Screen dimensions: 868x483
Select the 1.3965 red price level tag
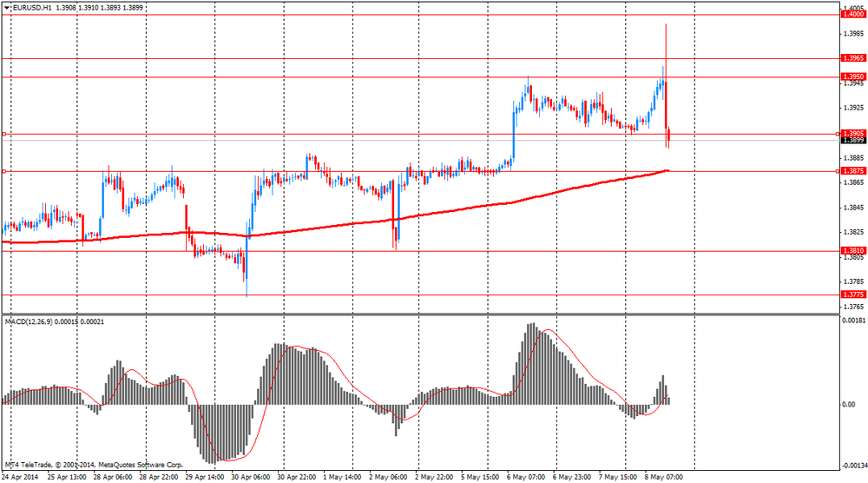852,58
